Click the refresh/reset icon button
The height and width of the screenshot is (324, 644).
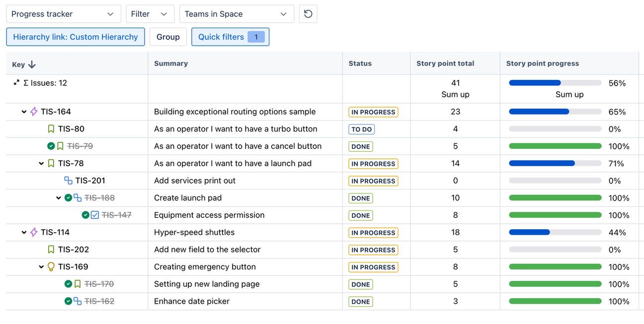point(308,14)
